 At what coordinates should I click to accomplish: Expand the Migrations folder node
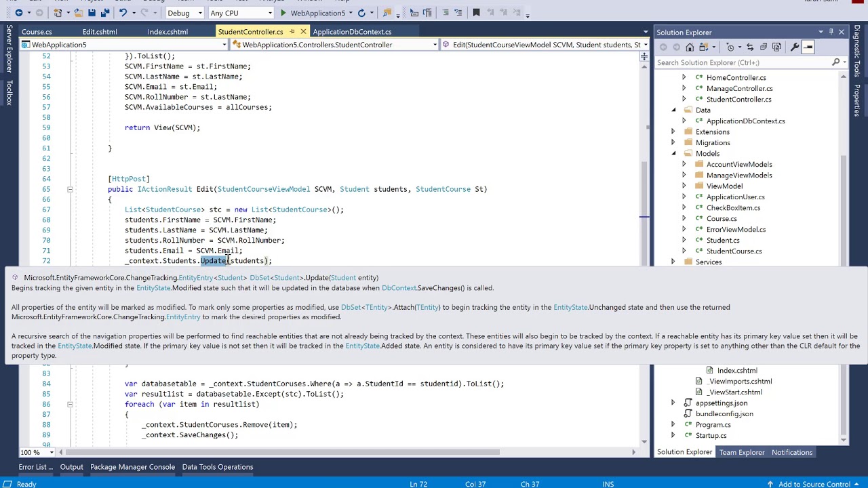pos(673,142)
